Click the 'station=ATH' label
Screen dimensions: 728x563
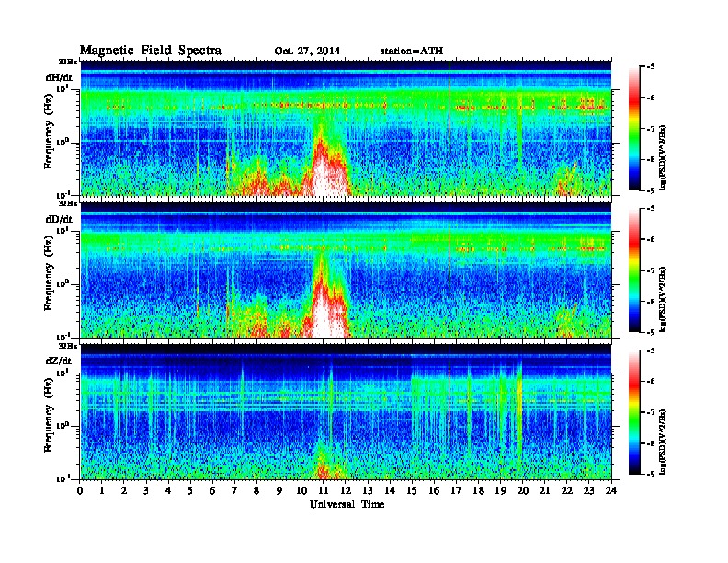coord(412,51)
